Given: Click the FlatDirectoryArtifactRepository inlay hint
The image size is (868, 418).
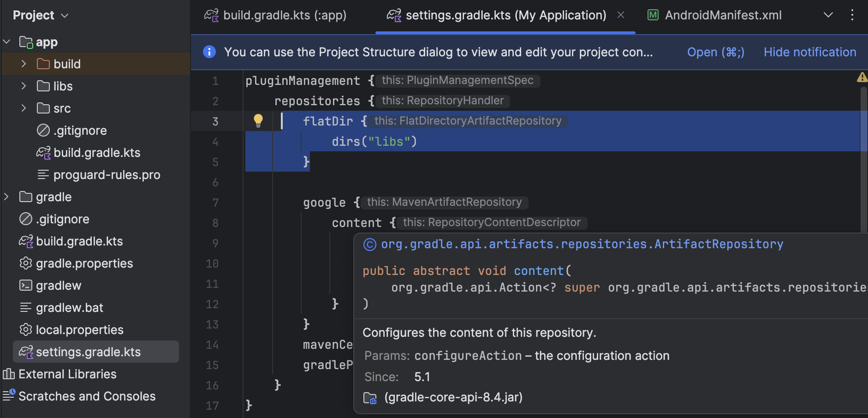Looking at the screenshot, I should 468,121.
